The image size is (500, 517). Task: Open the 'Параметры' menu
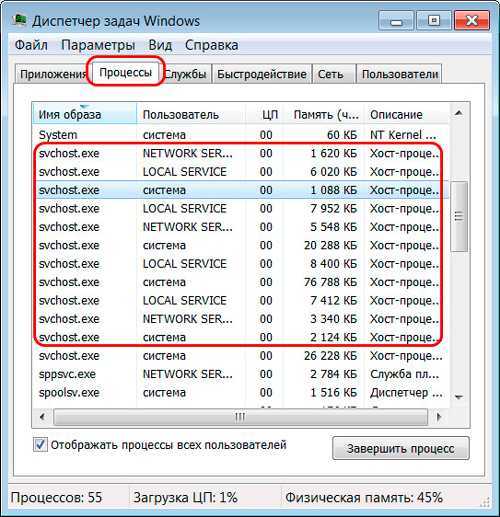pos(98,45)
